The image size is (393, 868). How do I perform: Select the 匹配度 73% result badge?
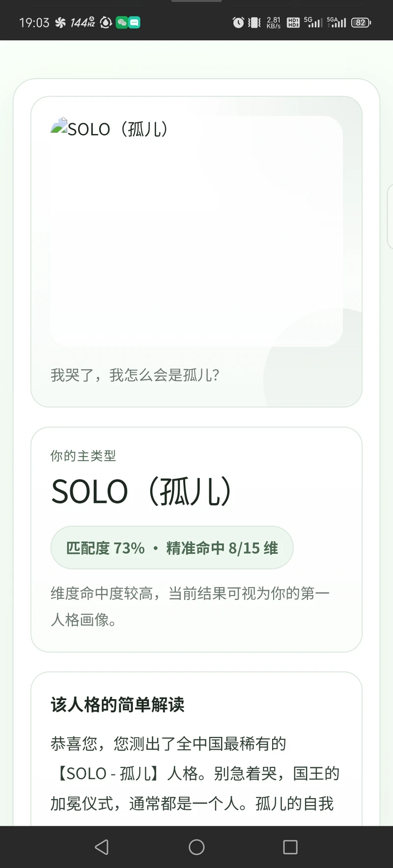[x=171, y=547]
